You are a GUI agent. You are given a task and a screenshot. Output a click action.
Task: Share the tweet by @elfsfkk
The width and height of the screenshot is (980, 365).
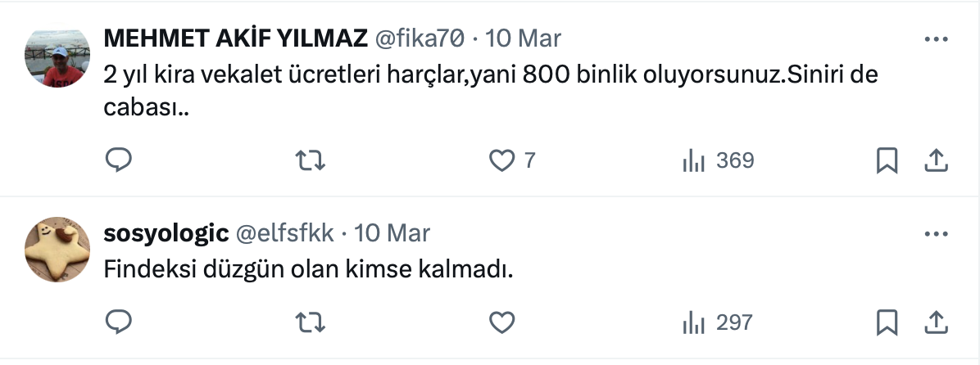(936, 322)
